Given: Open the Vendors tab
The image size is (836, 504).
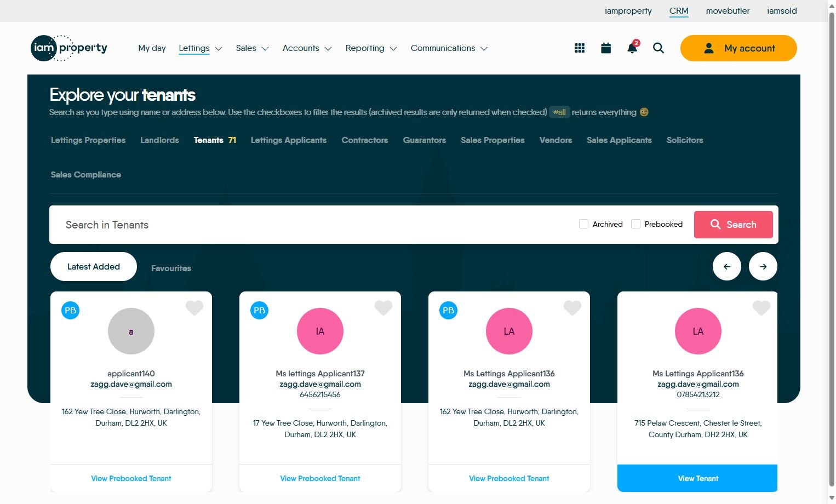Looking at the screenshot, I should (556, 140).
